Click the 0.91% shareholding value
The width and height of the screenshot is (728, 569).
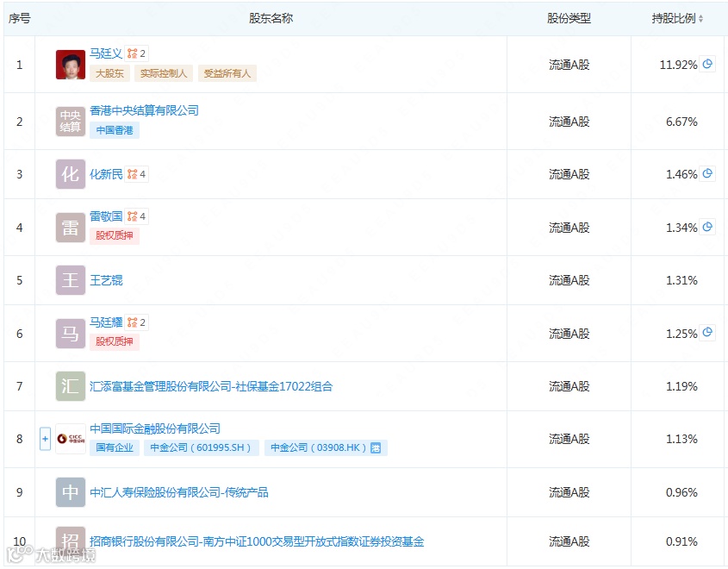click(681, 541)
